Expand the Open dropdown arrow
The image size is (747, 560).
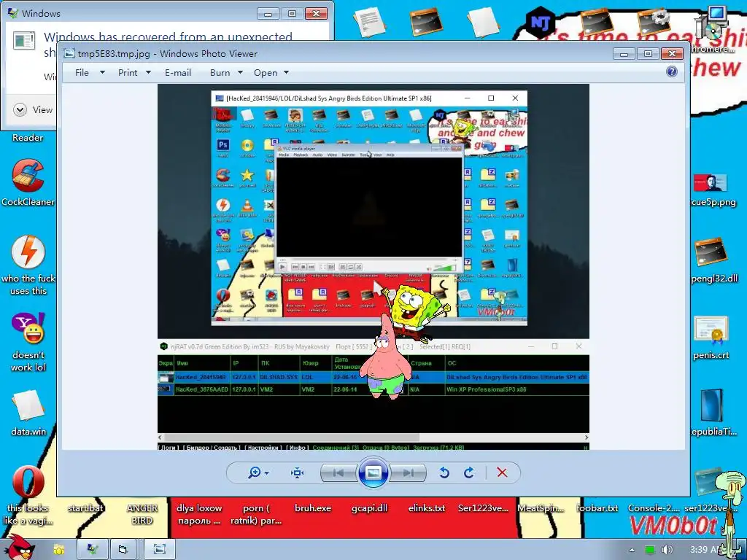286,72
